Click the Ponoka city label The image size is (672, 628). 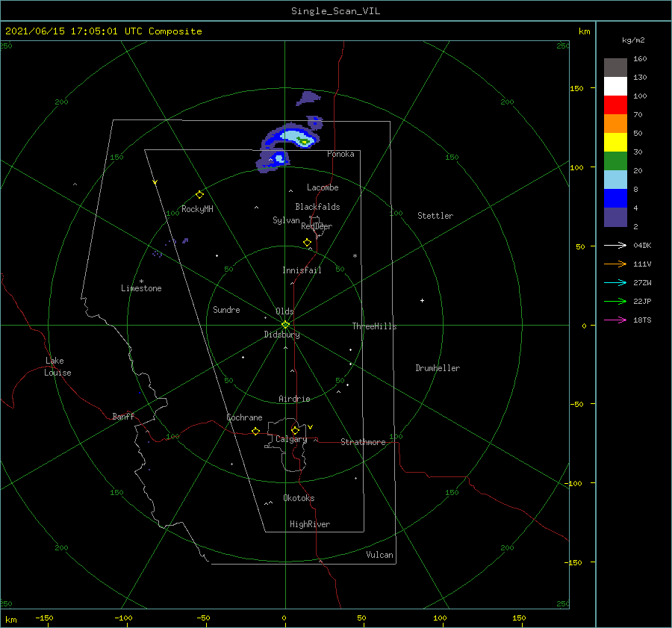(340, 154)
